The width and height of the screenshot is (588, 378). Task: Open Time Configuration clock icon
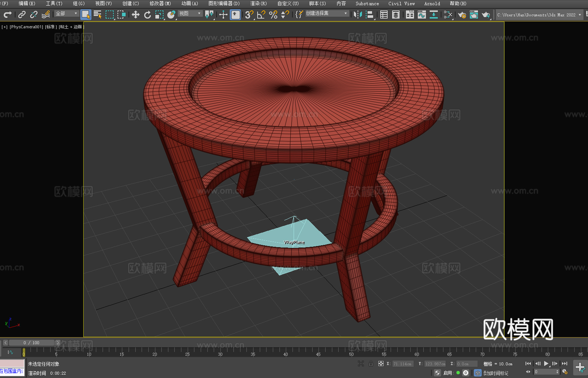pyautogui.click(x=565, y=372)
